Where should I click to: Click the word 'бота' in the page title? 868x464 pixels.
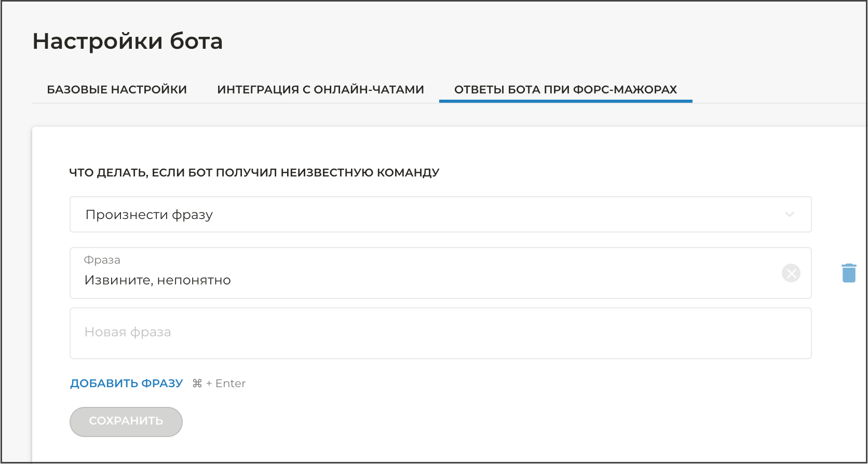[x=196, y=41]
